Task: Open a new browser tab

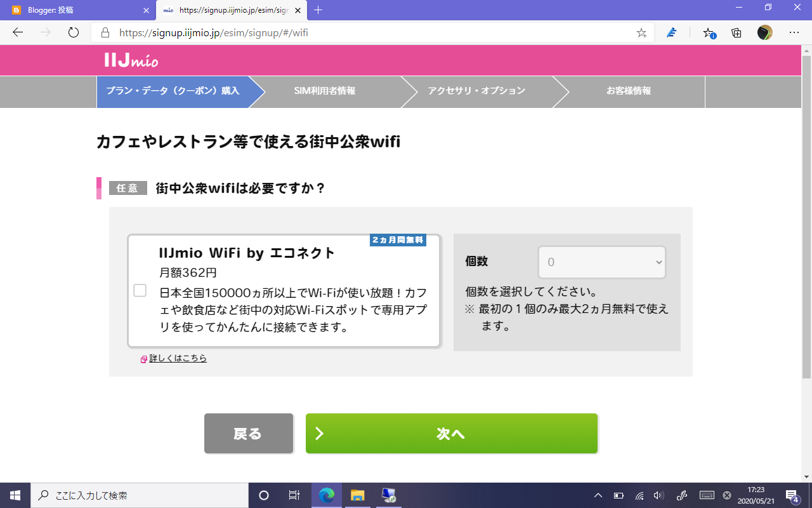Action: [x=318, y=10]
